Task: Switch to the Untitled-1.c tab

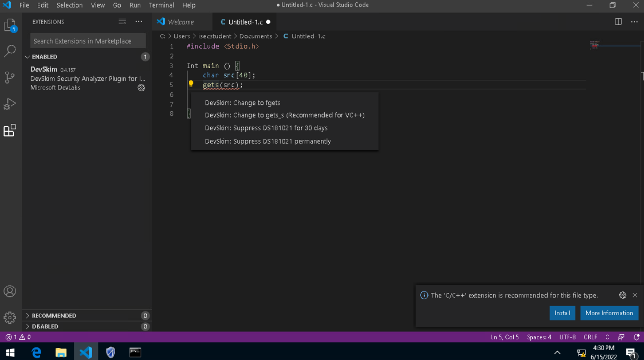Action: [x=245, y=22]
